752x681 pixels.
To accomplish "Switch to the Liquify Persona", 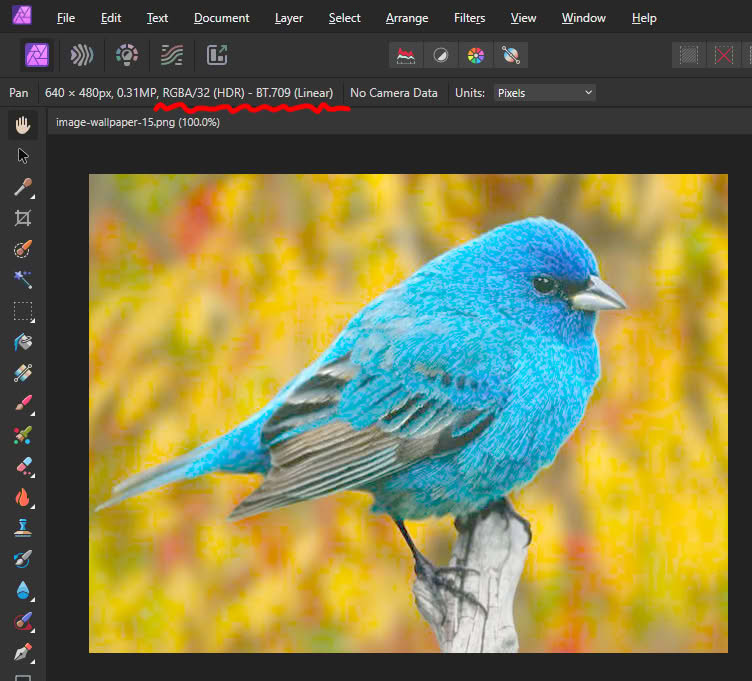I will click(82, 55).
